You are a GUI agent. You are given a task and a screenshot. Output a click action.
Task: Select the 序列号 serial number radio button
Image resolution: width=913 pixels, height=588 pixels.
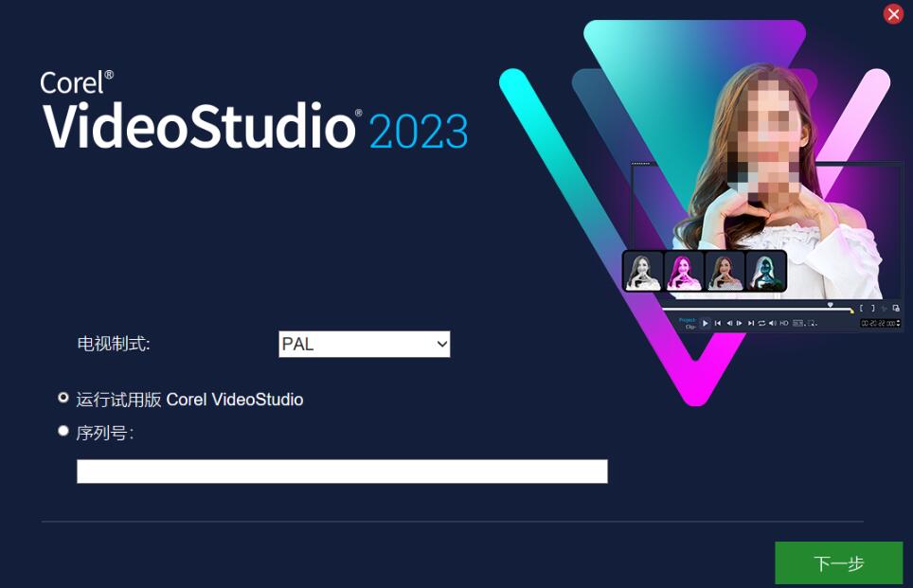[x=63, y=431]
